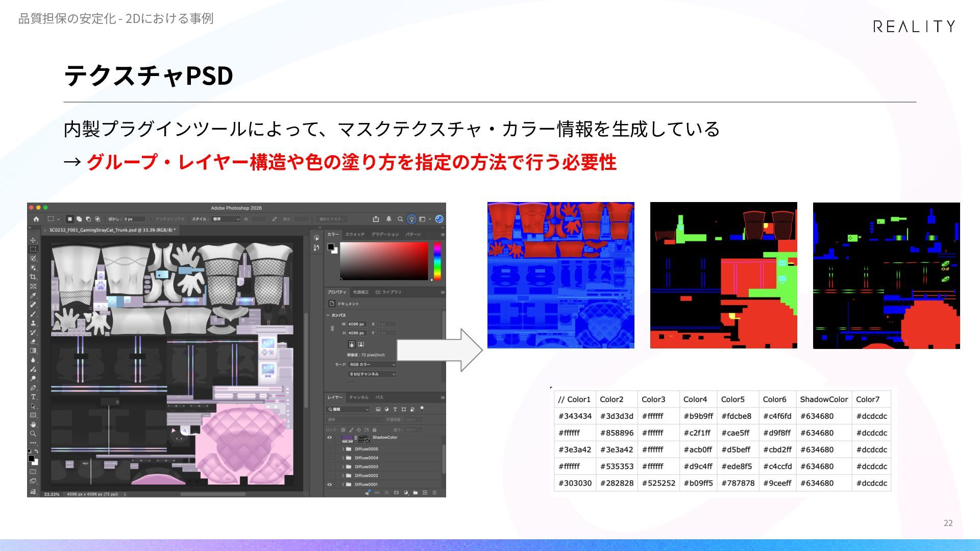Activate the Hand tool
980x551 pixels.
33,424
